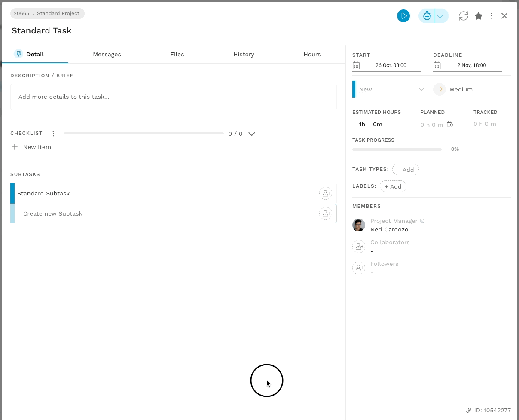Click the tracked 0 h 0 m value
This screenshot has height=420, width=519.
[485, 124]
